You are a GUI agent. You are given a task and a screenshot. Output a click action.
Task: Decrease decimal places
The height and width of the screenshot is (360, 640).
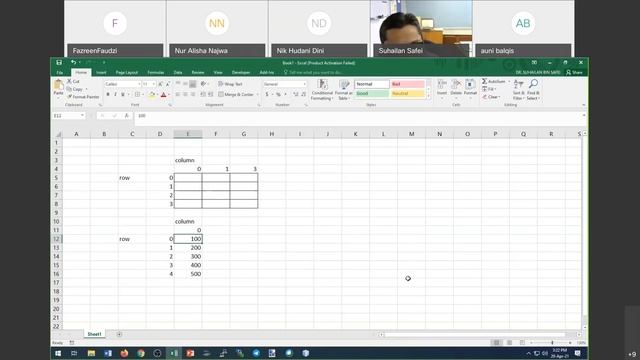coord(303,95)
